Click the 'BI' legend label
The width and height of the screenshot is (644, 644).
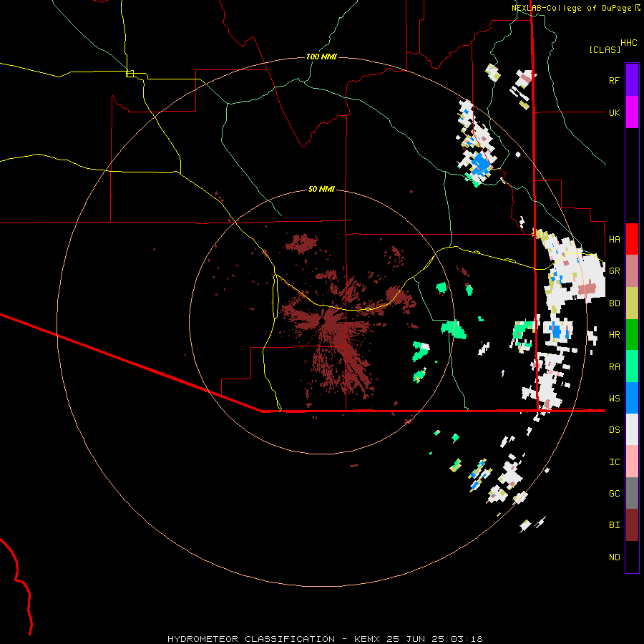tap(614, 525)
